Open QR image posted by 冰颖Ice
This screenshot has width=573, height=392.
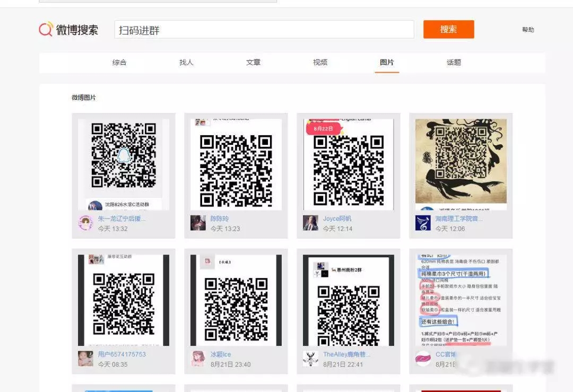(x=236, y=300)
